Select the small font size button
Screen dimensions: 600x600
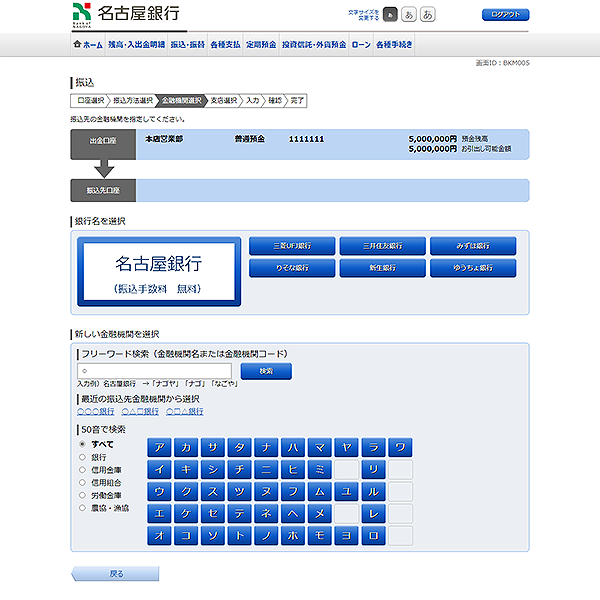coord(390,15)
